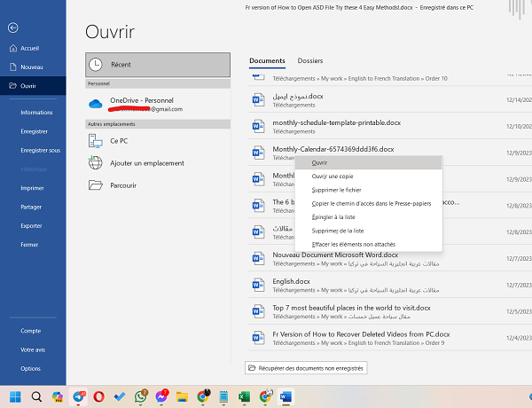Click the clock icon beside Récent
The width and height of the screenshot is (532, 408).
(96, 65)
